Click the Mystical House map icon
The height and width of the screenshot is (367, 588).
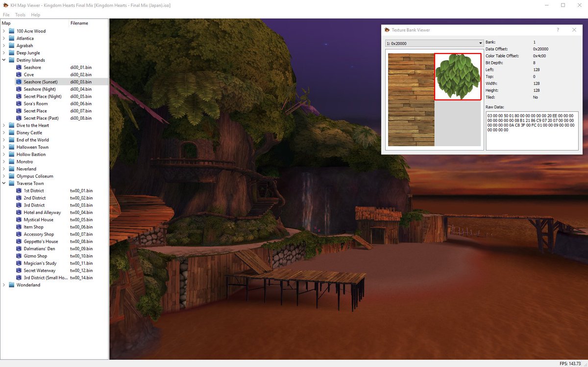coord(19,219)
